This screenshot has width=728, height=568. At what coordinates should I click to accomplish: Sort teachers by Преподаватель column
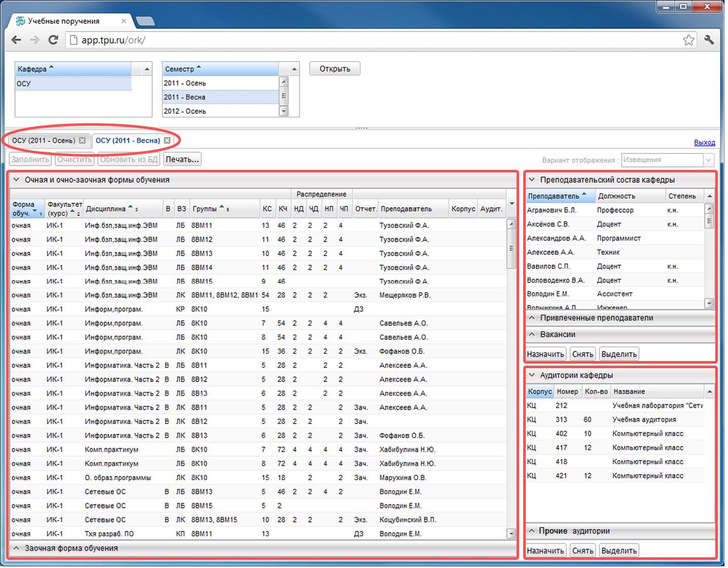point(560,196)
